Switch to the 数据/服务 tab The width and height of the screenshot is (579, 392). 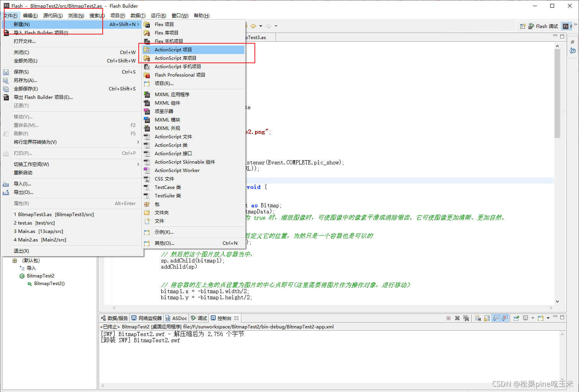point(115,318)
